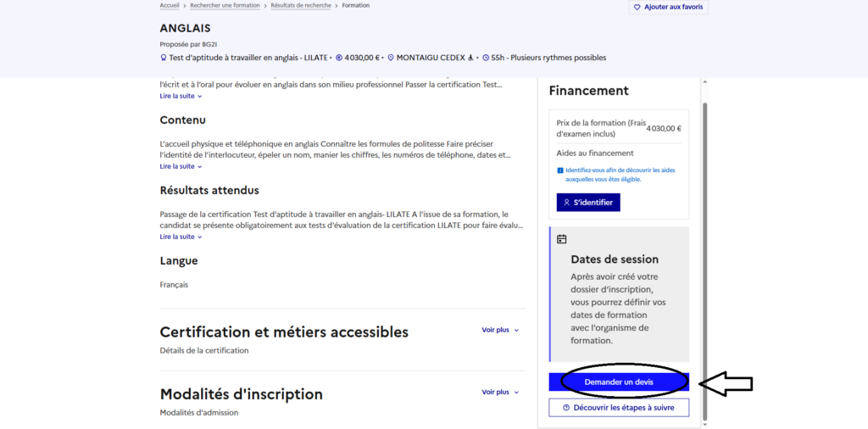Viewport: 868px width, 429px height.
Task: Expand Lire la suite under Résultats attendus
Action: [181, 237]
